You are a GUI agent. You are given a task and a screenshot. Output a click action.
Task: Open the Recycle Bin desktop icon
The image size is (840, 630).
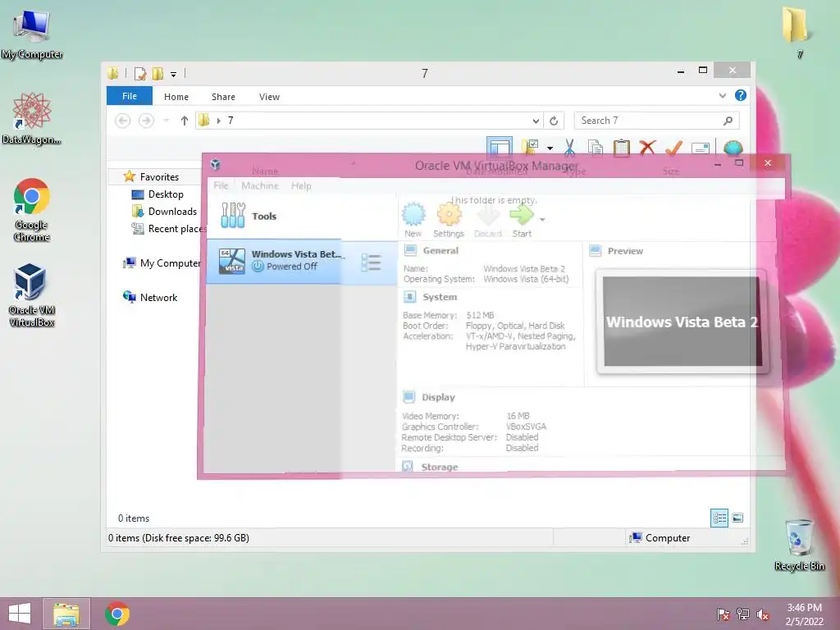tap(799, 545)
